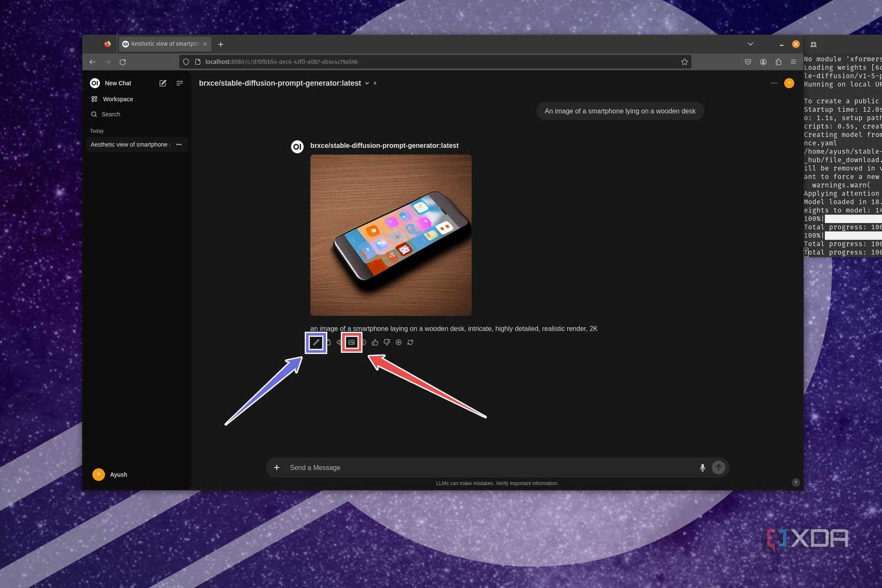Bookmark the page with the star icon

pyautogui.click(x=684, y=62)
